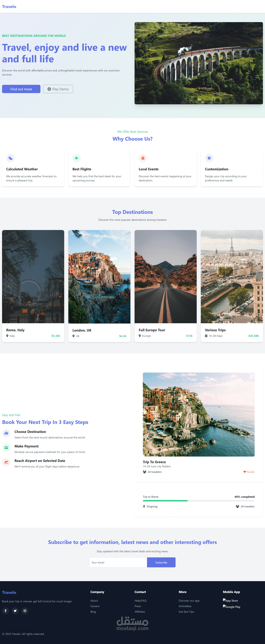Click the Choose Destination map icon
The height and width of the screenshot is (644, 265).
pos(6,433)
